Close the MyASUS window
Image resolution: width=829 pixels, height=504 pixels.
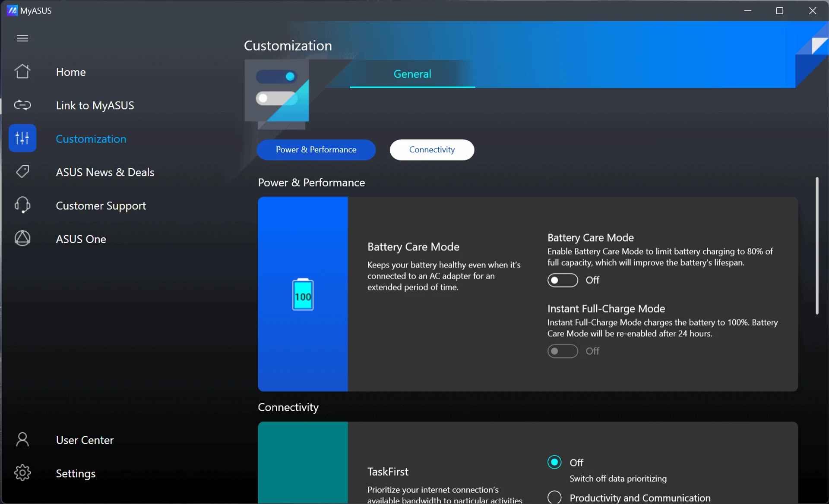click(x=812, y=11)
